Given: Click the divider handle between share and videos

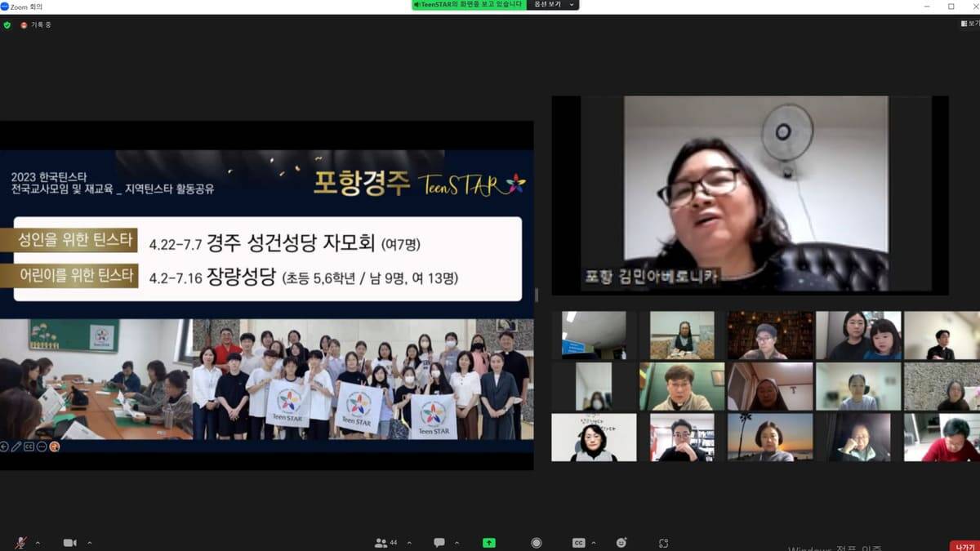Looking at the screenshot, I should [537, 295].
